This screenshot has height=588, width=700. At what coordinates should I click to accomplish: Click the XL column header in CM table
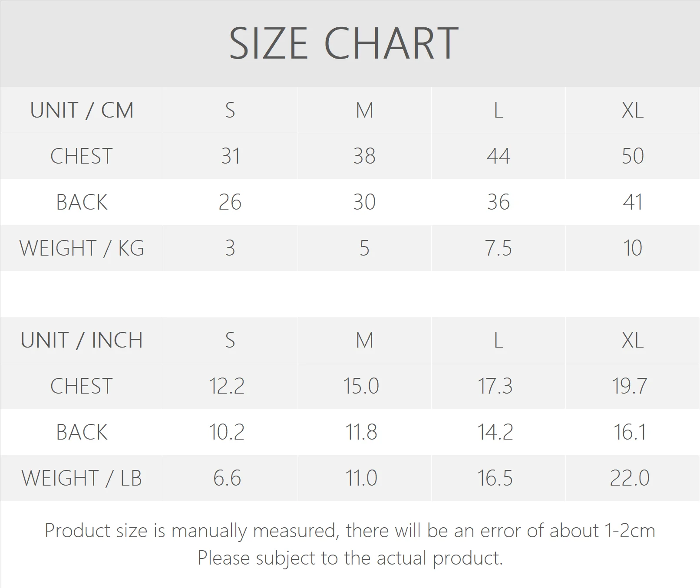coord(632,110)
